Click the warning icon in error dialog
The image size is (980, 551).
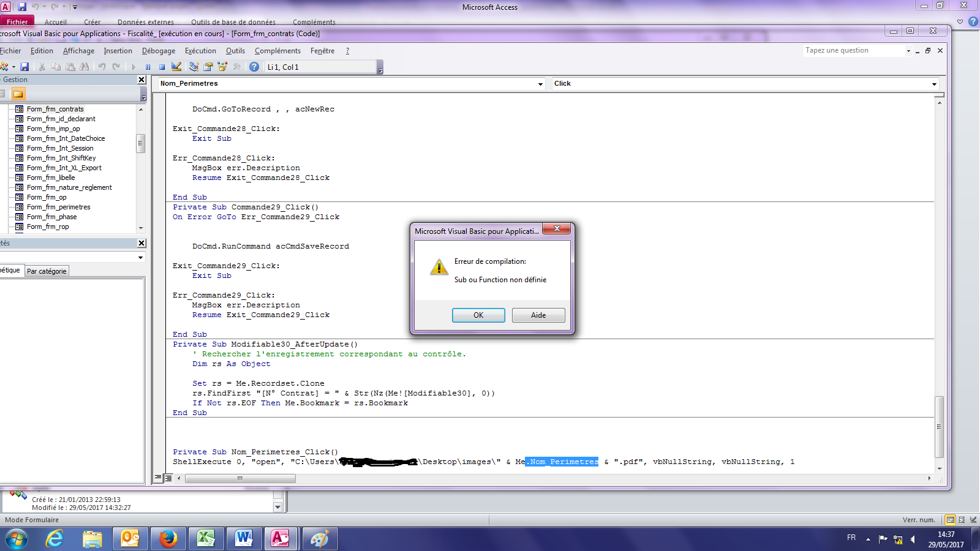[439, 267]
